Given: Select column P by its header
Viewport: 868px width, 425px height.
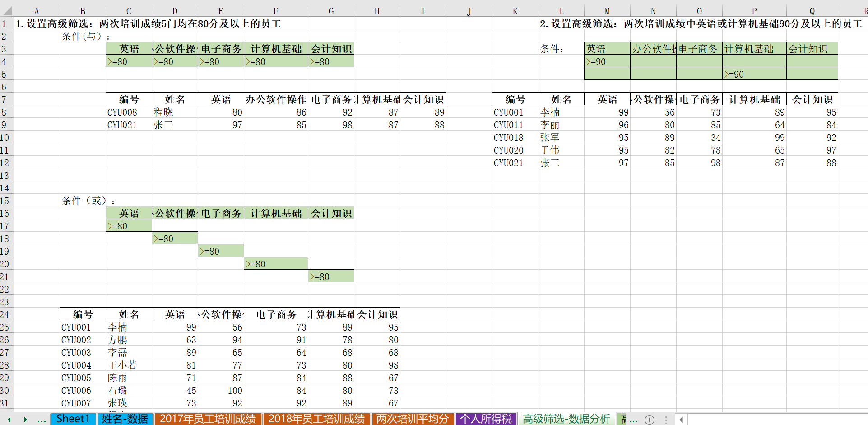Looking at the screenshot, I should coord(754,11).
